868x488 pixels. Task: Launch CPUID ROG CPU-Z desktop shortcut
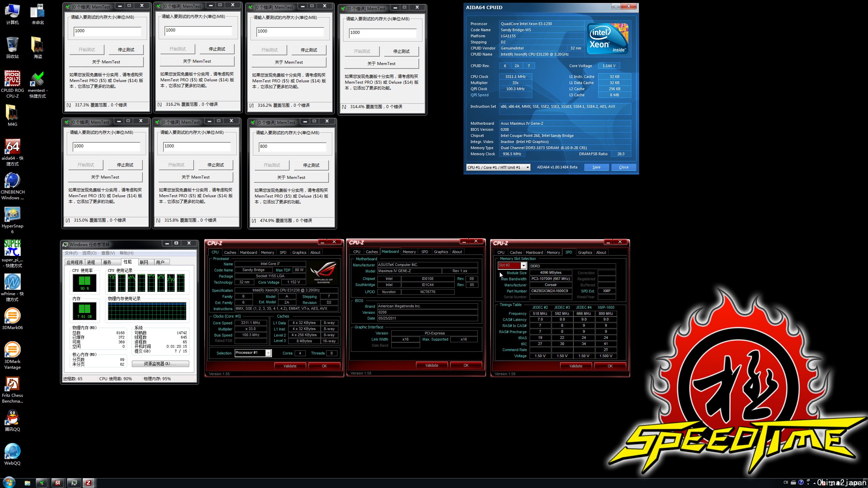pos(13,84)
